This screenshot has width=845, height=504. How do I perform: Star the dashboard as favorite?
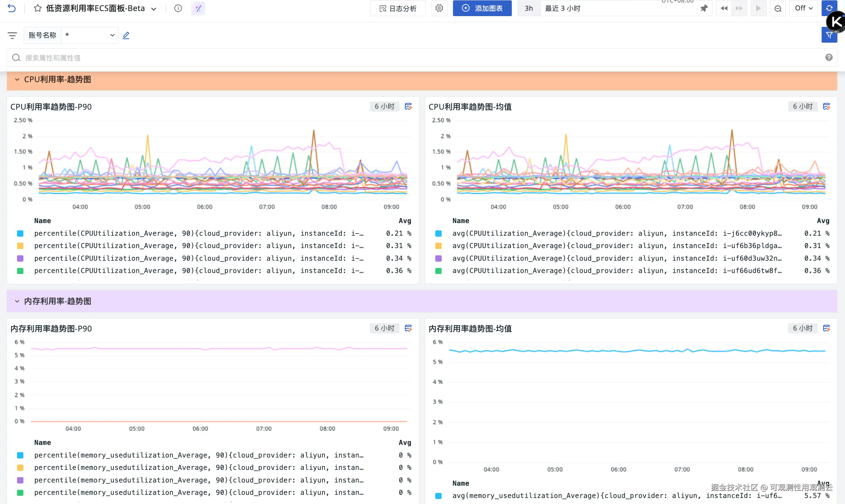click(37, 8)
